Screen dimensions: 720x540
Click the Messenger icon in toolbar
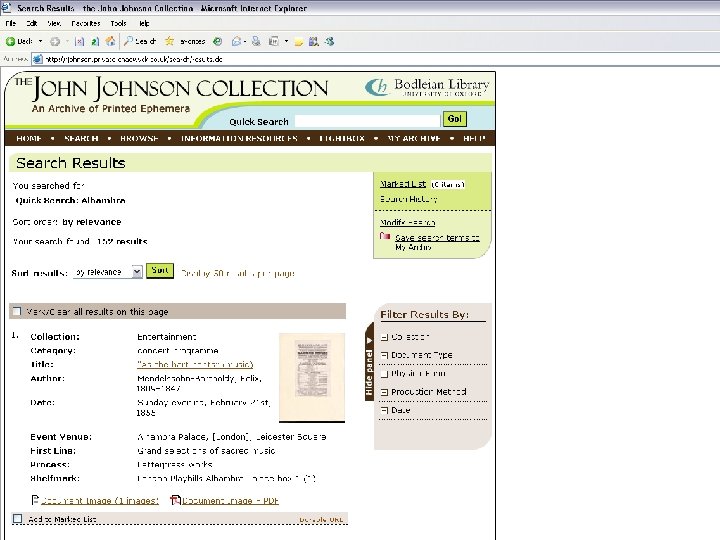point(329,41)
